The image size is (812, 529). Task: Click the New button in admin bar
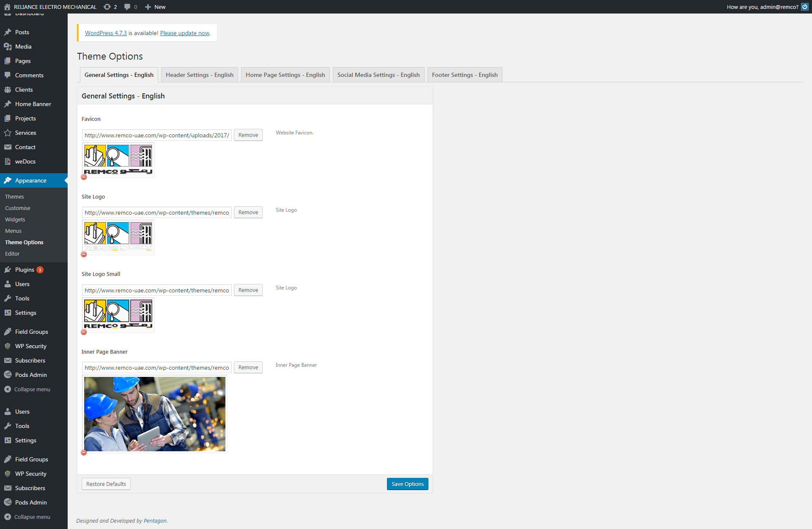[x=155, y=7]
